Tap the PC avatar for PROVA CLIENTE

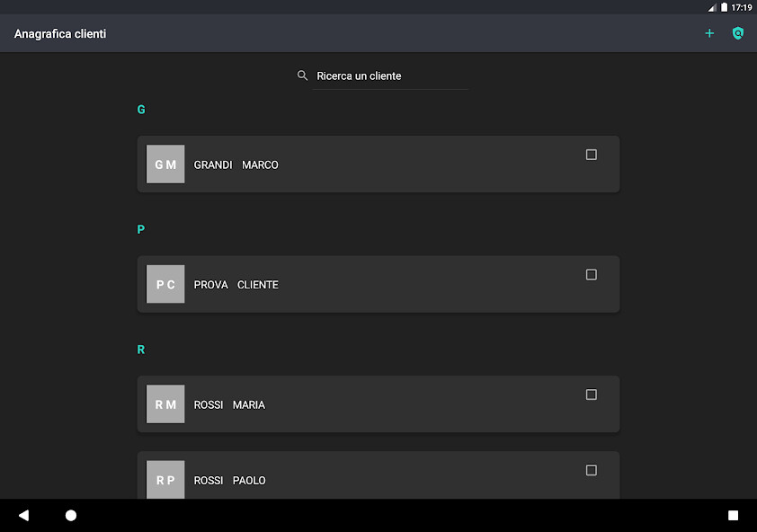point(165,284)
